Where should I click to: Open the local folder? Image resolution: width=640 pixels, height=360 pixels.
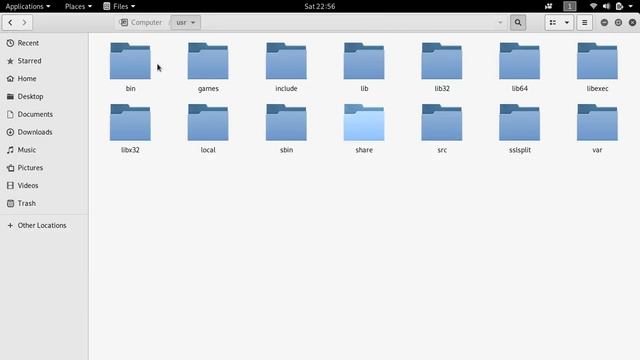point(208,129)
